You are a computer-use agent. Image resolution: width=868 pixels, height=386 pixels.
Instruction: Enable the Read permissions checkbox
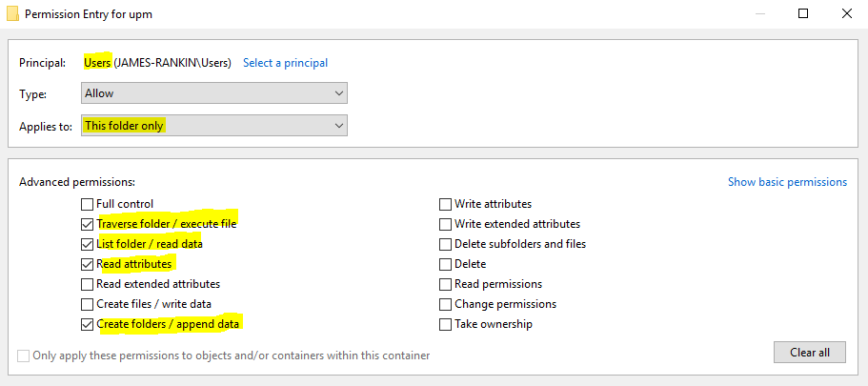(445, 284)
